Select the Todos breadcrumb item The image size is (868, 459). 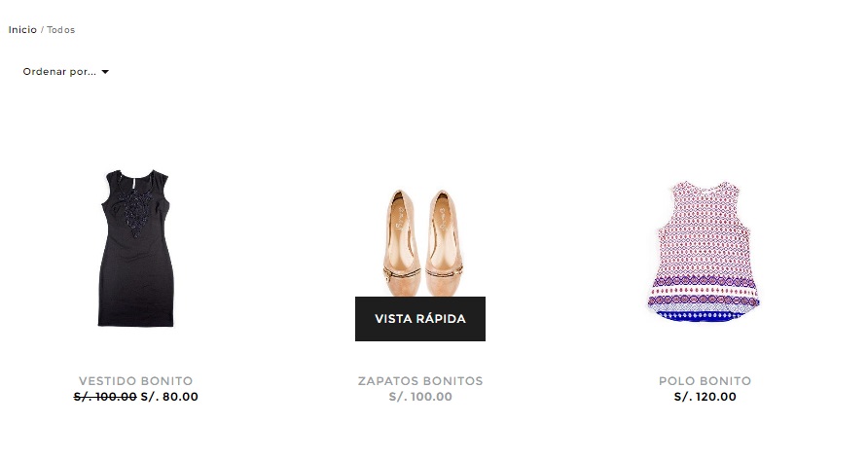click(x=61, y=30)
